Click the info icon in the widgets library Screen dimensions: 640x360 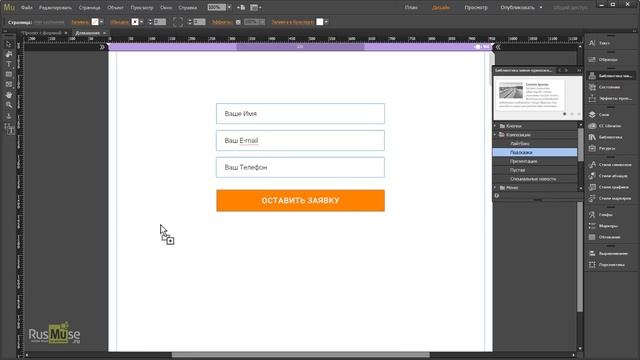tap(497, 196)
